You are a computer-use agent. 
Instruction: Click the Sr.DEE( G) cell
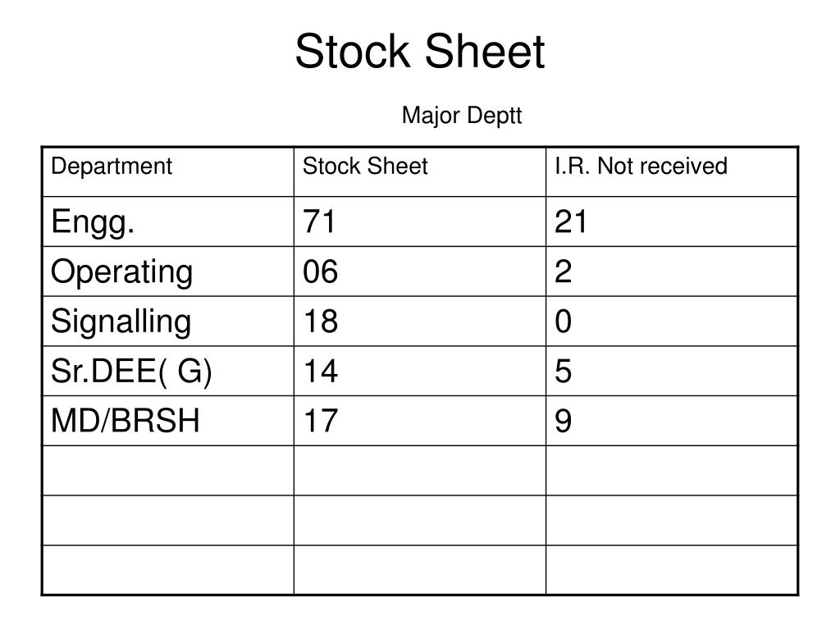point(168,371)
